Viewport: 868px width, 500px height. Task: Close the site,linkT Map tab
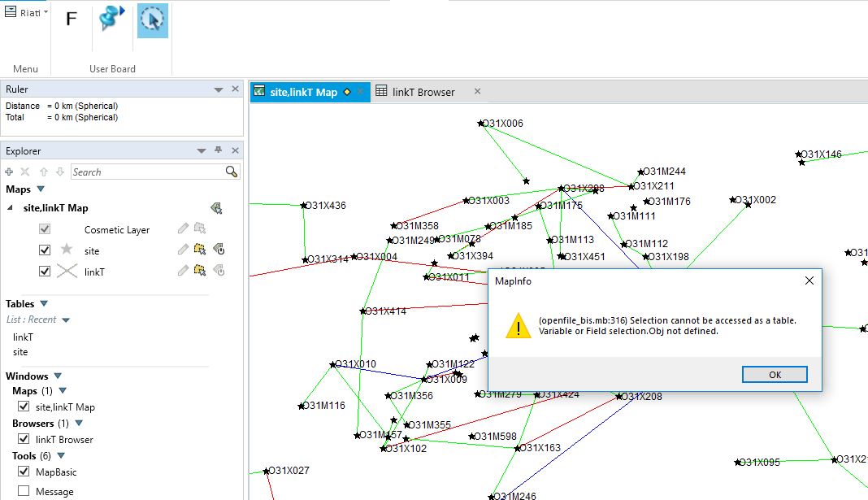[361, 91]
